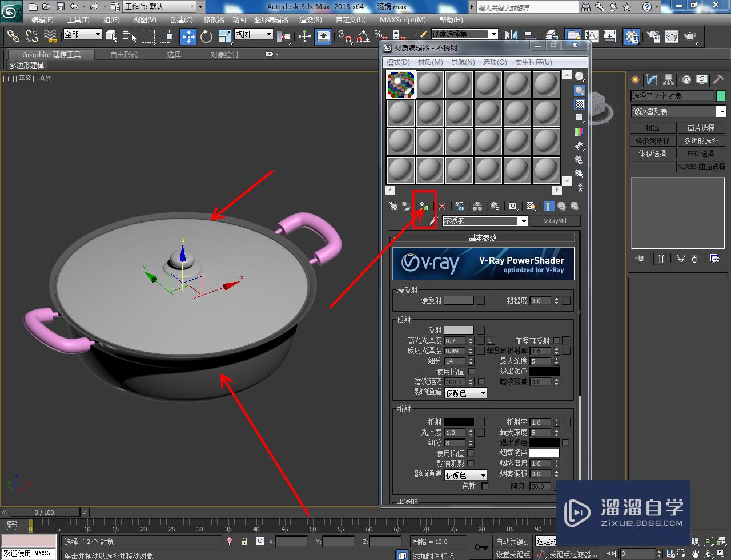Click Bind to Space Warp icon

(51, 37)
